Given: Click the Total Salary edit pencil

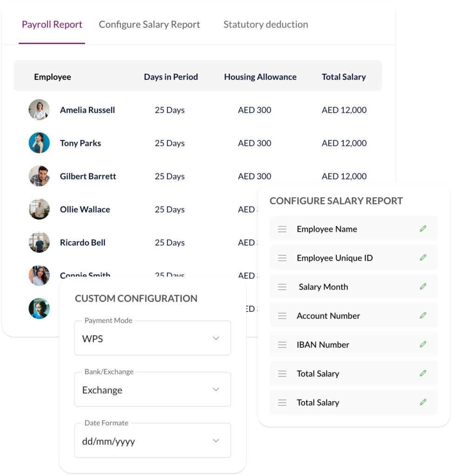Looking at the screenshot, I should click(x=423, y=373).
